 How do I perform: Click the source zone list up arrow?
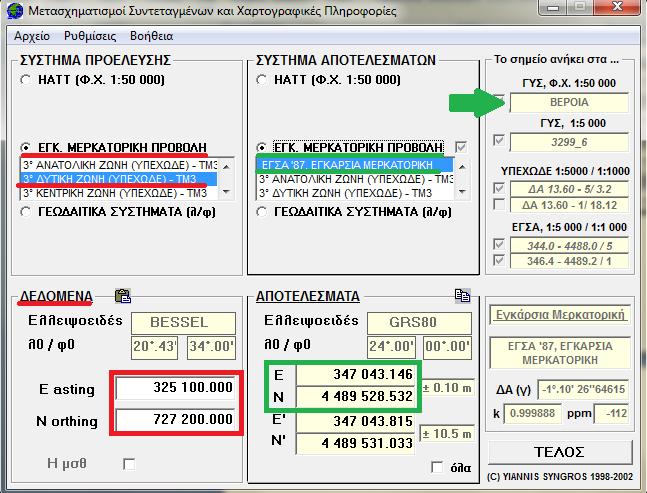(226, 166)
